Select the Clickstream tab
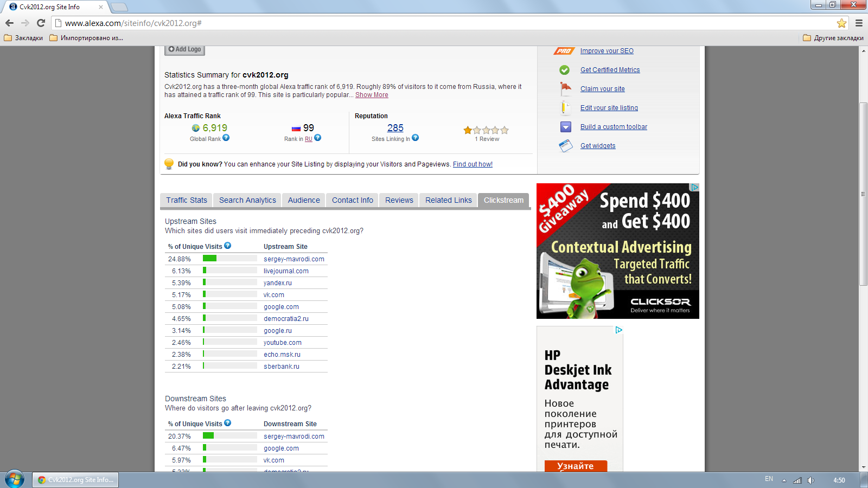Viewport: 868px width, 488px height. (504, 200)
